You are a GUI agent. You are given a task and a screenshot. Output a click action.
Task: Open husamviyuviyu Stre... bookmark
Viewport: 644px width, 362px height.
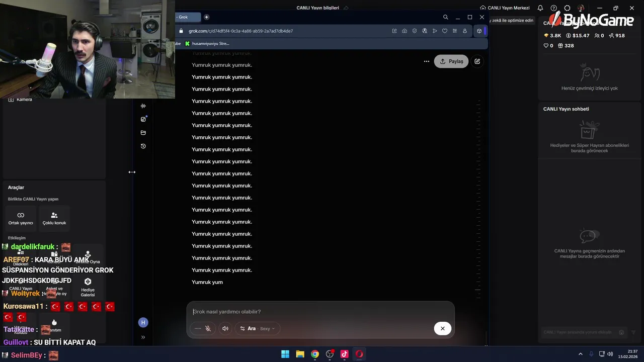coord(207,43)
